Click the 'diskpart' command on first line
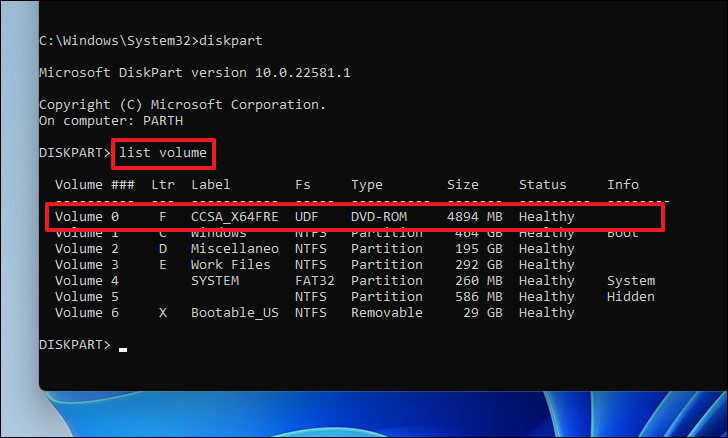The image size is (728, 438). pos(231,41)
